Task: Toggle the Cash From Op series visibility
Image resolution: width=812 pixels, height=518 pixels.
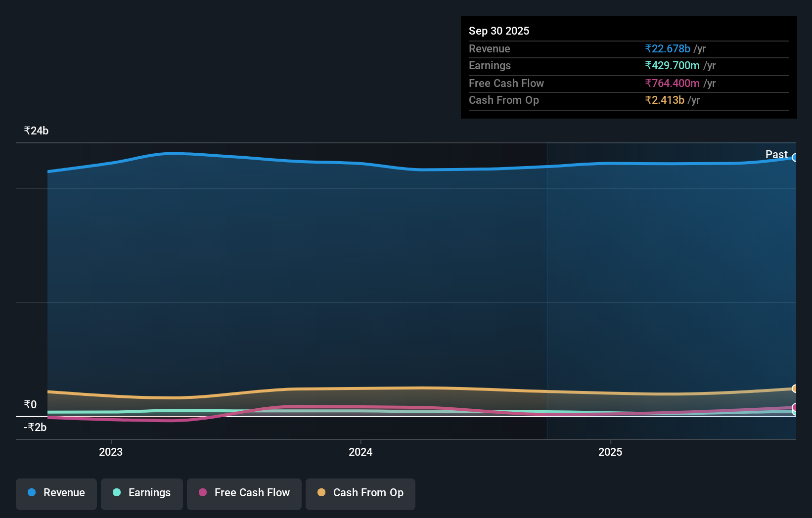Action: pos(360,493)
